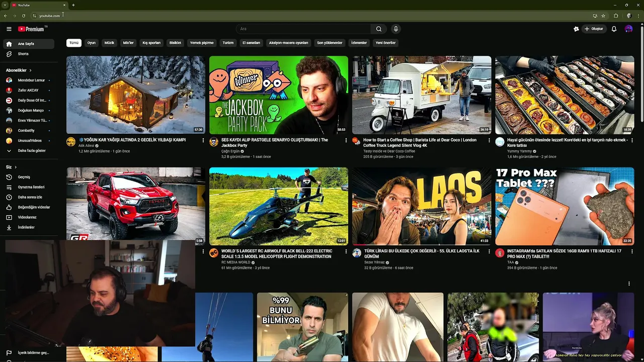Open more options for Coffee Shop video
This screenshot has height=362, width=644.
click(x=489, y=140)
